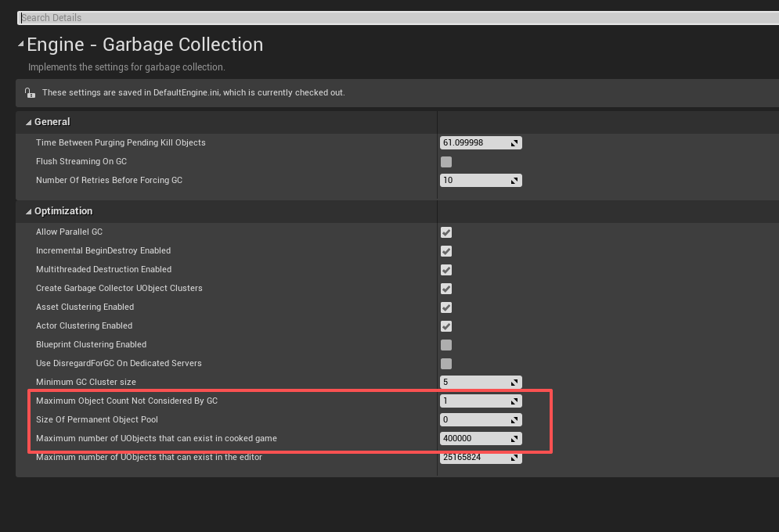
Task: Edit Number Of Retries Before Forcing GC value
Action: [x=481, y=181]
